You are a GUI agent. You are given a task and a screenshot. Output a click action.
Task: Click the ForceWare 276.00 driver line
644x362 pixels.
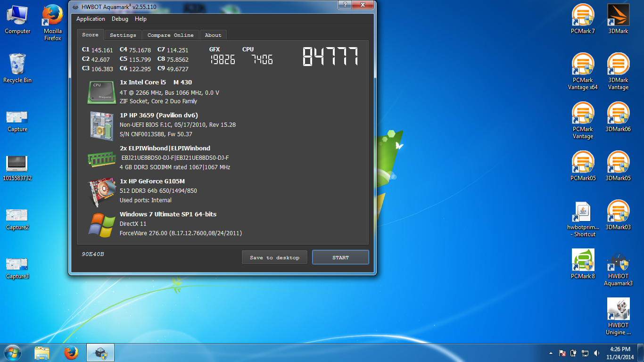(x=181, y=233)
